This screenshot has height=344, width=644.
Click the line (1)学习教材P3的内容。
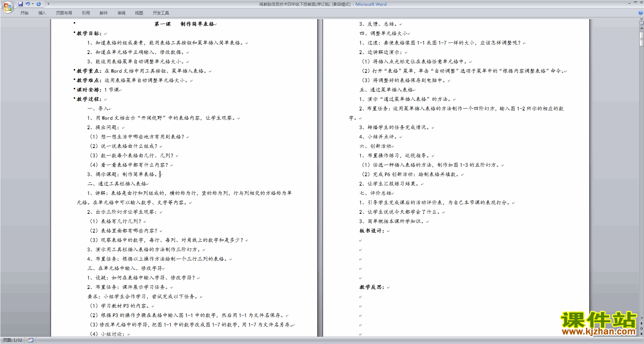coord(119,306)
